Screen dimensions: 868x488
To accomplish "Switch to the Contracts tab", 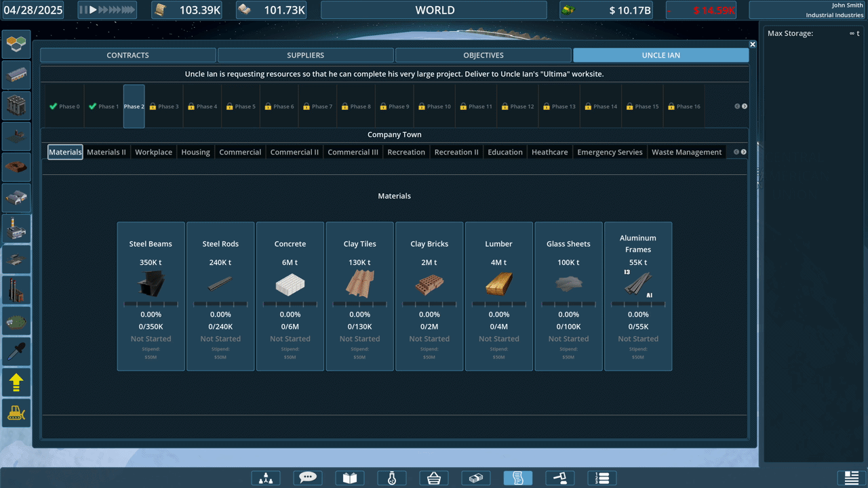I will click(x=127, y=55).
